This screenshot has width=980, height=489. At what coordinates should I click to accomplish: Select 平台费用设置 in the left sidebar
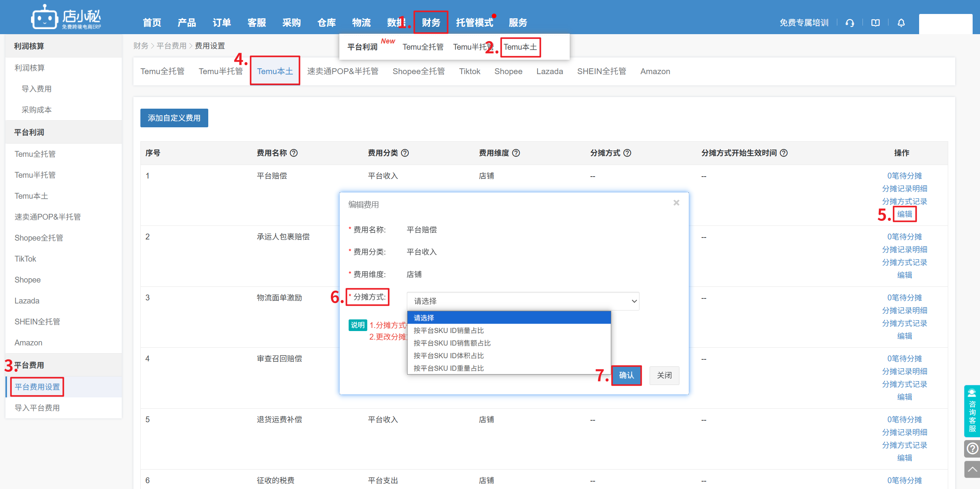click(37, 387)
